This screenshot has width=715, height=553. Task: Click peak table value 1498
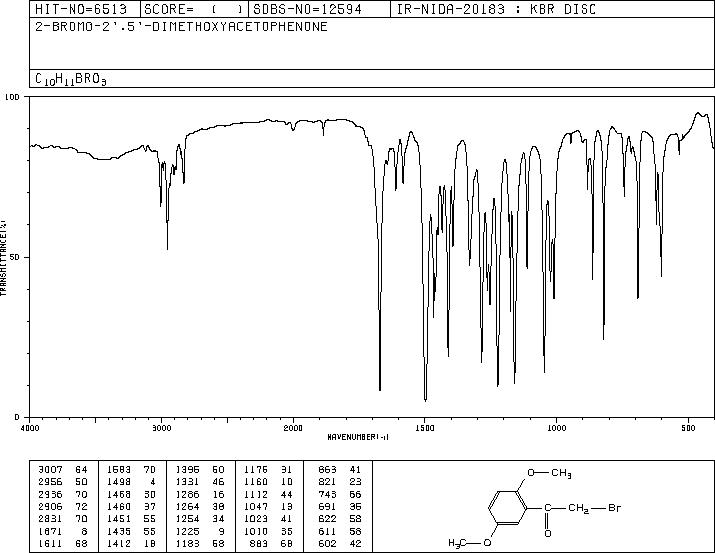(x=119, y=481)
